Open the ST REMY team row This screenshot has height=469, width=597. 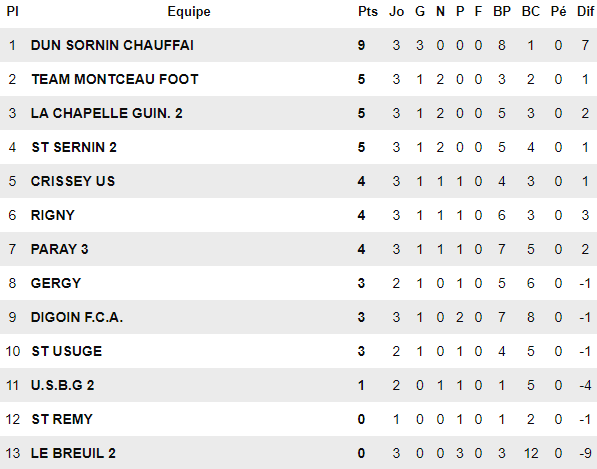298,419
